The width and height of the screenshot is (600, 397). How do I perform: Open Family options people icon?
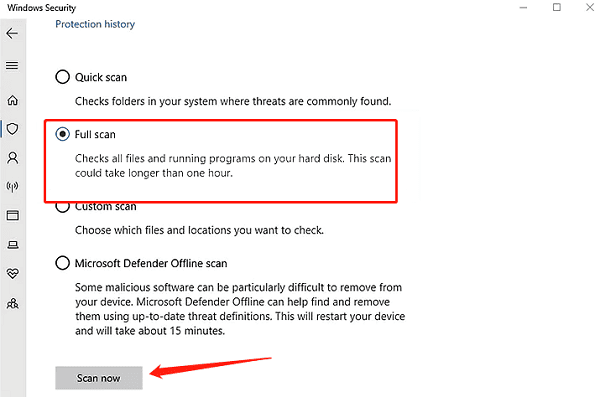coord(13,304)
